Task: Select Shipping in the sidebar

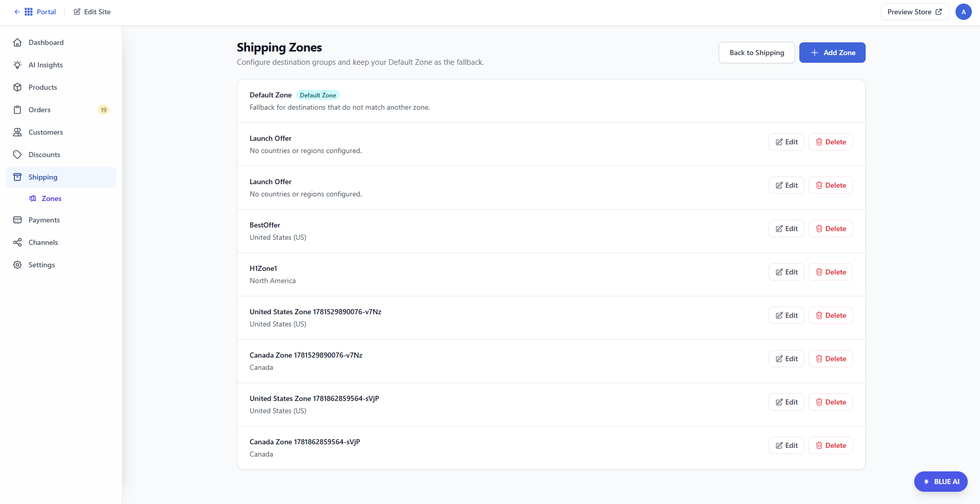Action: (61, 177)
